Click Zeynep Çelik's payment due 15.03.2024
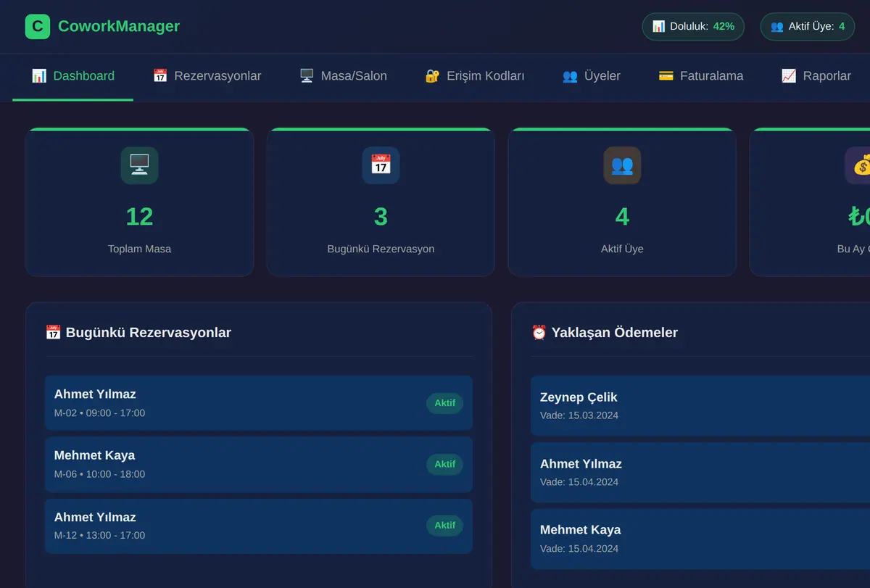Screen dimensions: 870x588 pyautogui.click(x=700, y=406)
